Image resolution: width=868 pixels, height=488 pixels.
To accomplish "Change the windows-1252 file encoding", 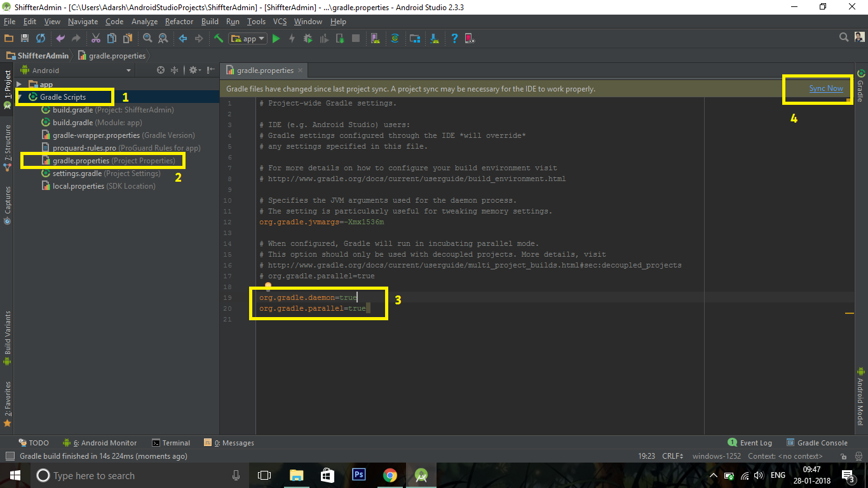I will click(717, 456).
